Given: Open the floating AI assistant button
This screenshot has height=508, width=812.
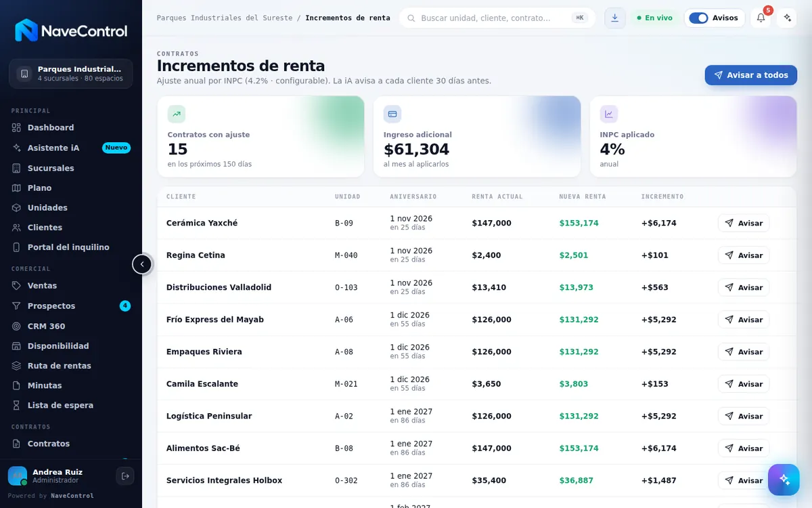Looking at the screenshot, I should coord(784,480).
